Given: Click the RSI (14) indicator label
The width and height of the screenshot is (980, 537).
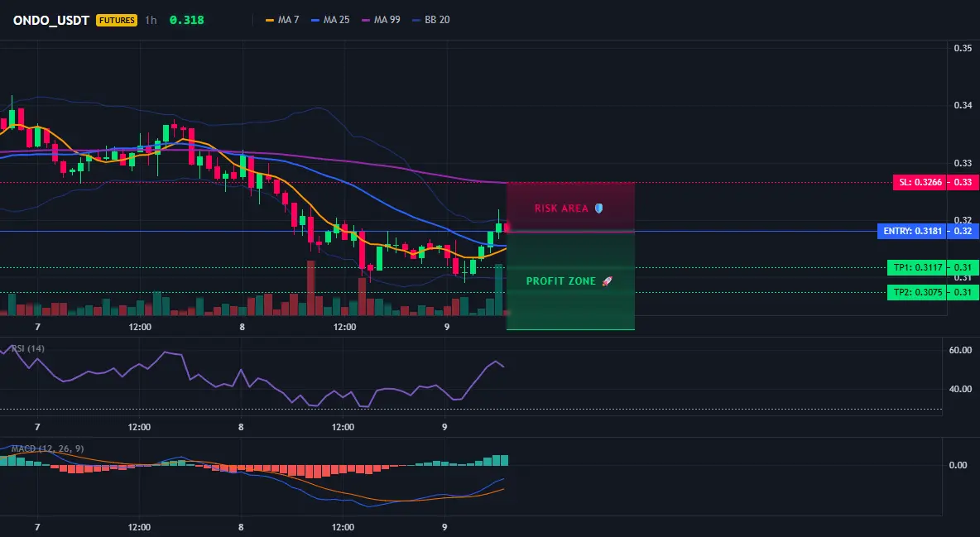Looking at the screenshot, I should tap(28, 348).
